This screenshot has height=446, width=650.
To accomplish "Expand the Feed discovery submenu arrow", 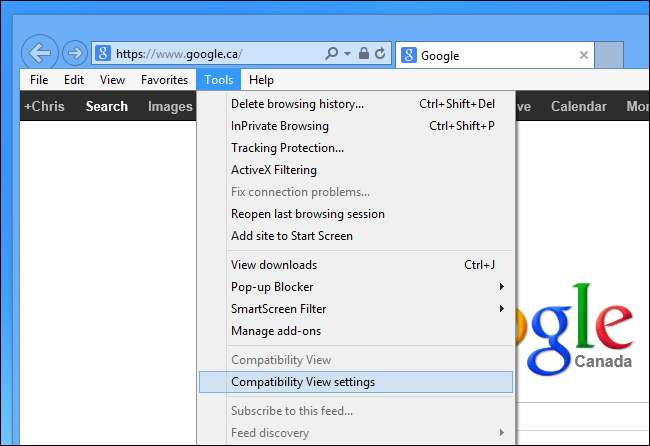I will pyautogui.click(x=502, y=432).
